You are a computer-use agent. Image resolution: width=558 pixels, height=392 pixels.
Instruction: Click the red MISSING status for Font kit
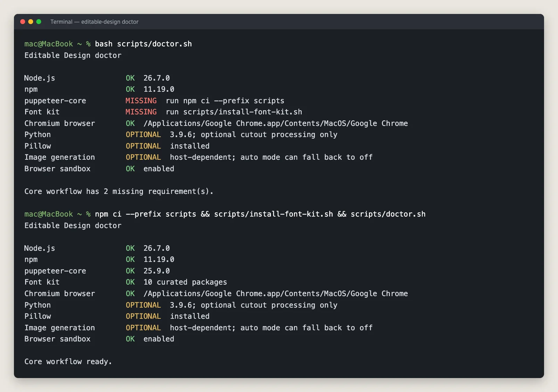141,112
